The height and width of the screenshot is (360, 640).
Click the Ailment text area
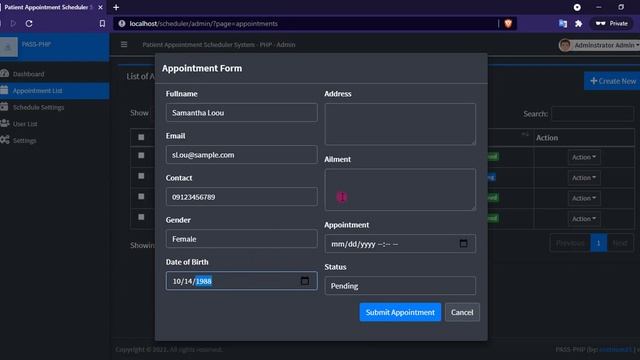click(x=400, y=189)
